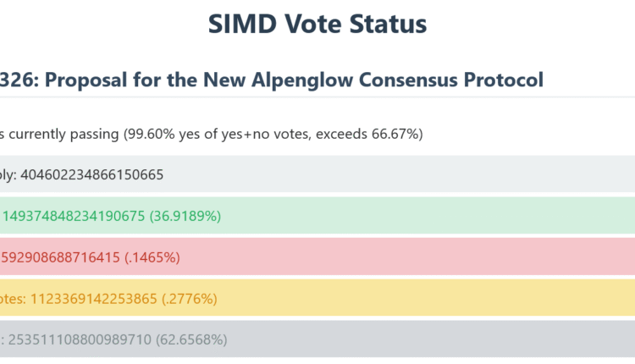Select the gray number 253511108800989710
Screen dimensions: 635x364
[79, 339]
